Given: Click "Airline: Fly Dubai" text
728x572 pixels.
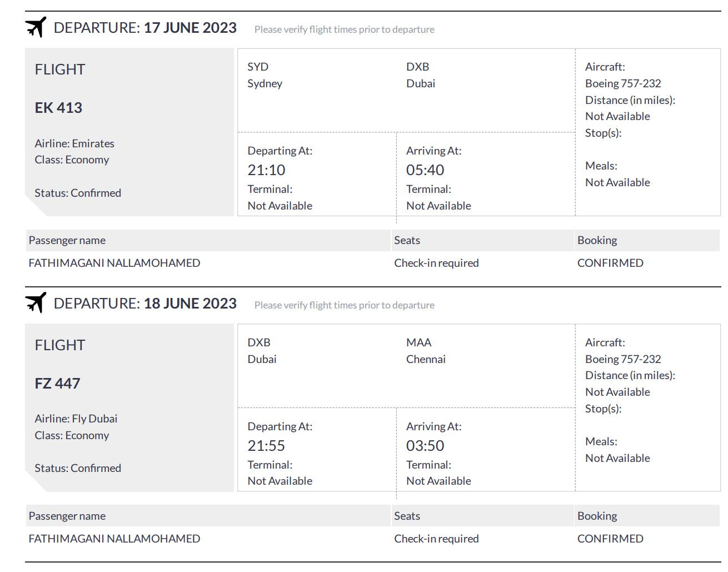Looking at the screenshot, I should point(76,419).
